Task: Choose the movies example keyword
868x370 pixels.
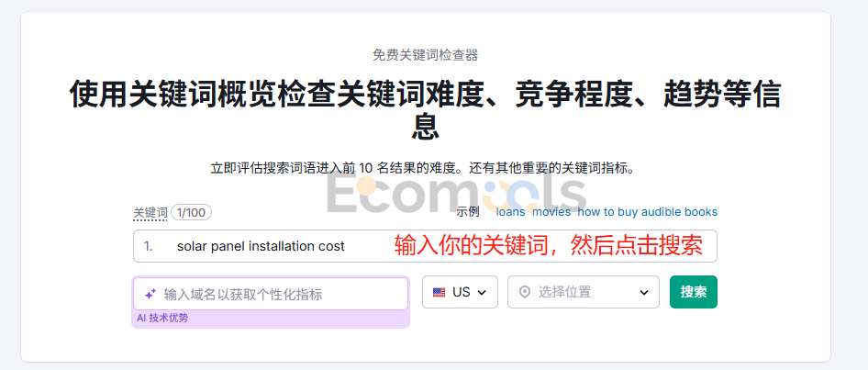Action: [x=551, y=212]
